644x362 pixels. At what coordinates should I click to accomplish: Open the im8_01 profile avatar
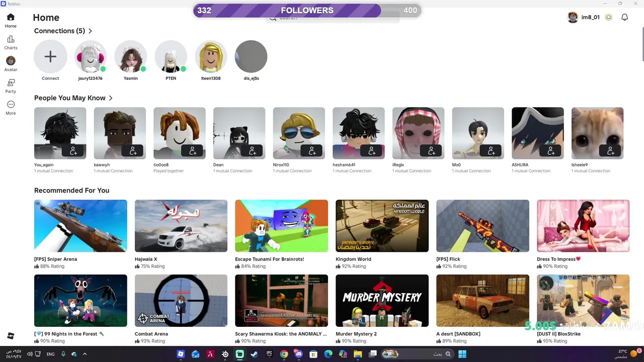tap(573, 17)
